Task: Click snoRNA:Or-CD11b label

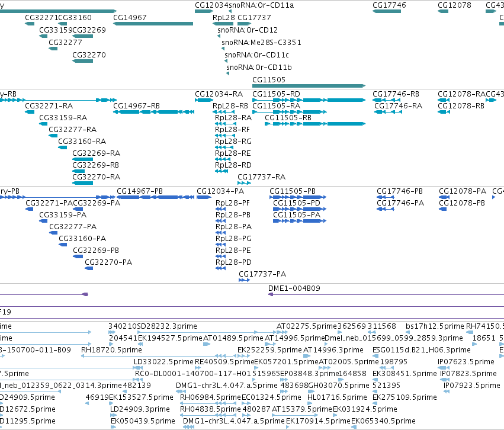Action: point(259,68)
